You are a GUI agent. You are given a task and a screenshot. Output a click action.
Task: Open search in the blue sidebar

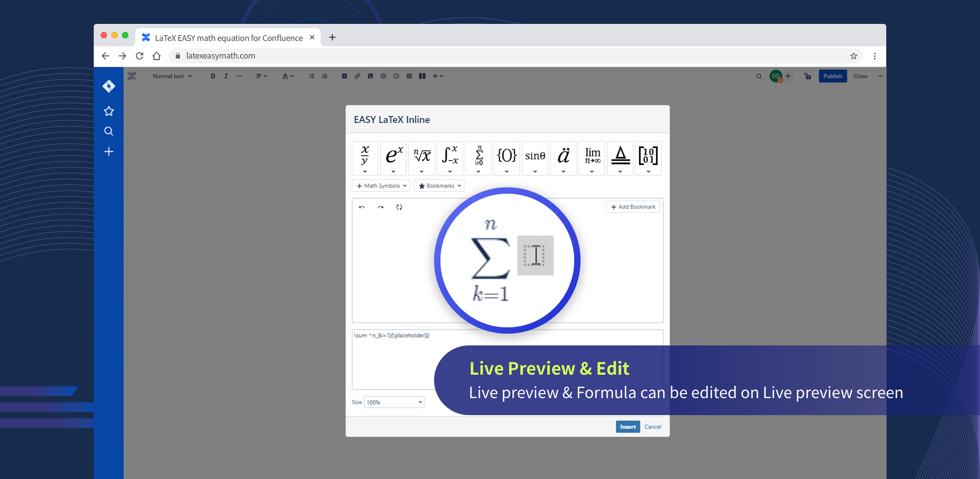(x=109, y=131)
